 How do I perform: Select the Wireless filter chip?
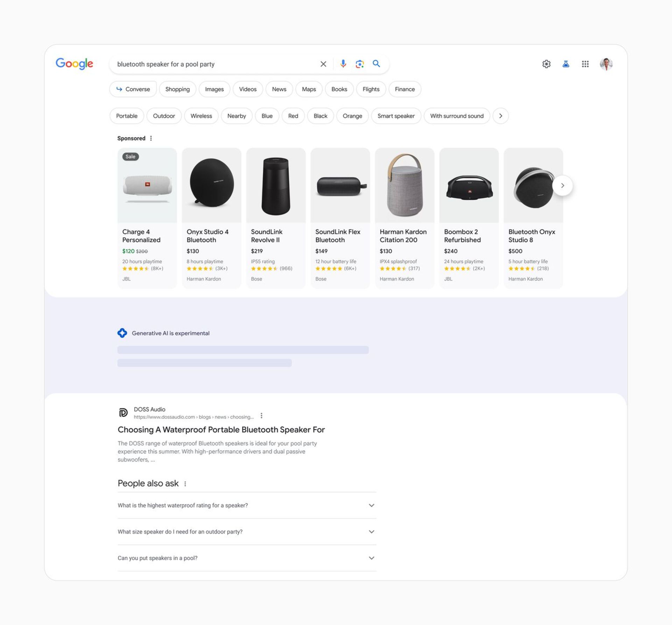click(201, 116)
